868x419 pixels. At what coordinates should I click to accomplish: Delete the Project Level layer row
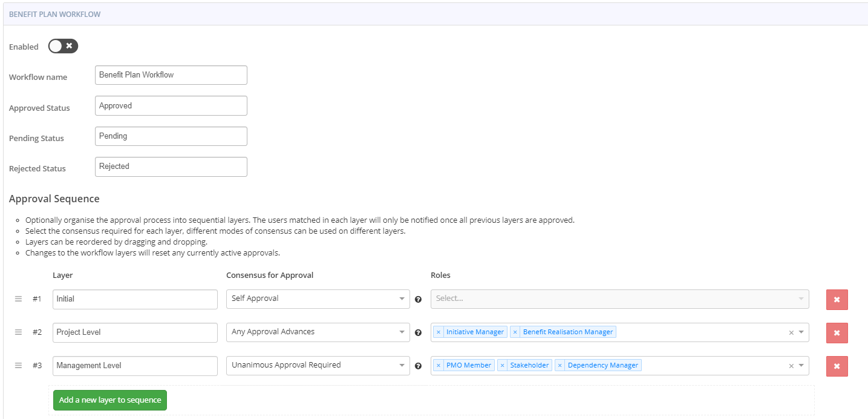click(837, 332)
